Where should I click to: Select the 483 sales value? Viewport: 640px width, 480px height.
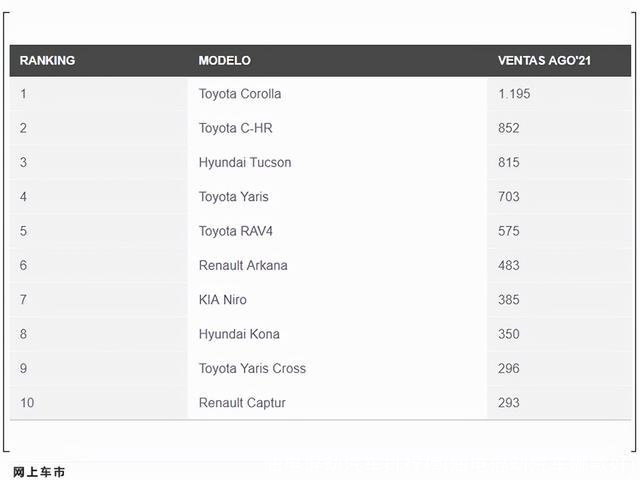[x=509, y=265]
